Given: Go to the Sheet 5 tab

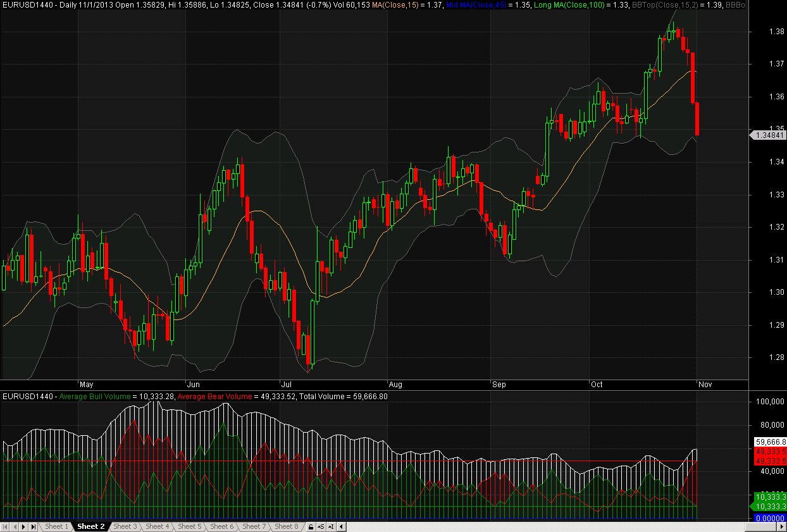Looking at the screenshot, I should 190,526.
